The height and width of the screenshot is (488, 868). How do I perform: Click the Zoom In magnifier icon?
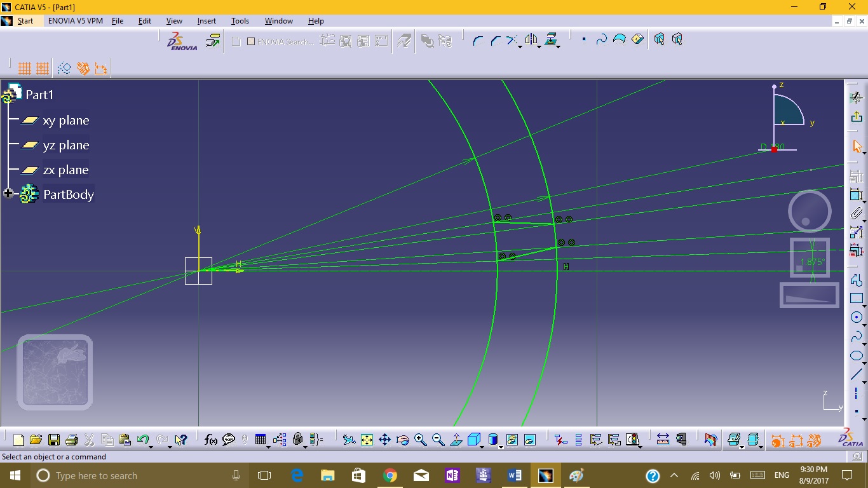pyautogui.click(x=420, y=440)
